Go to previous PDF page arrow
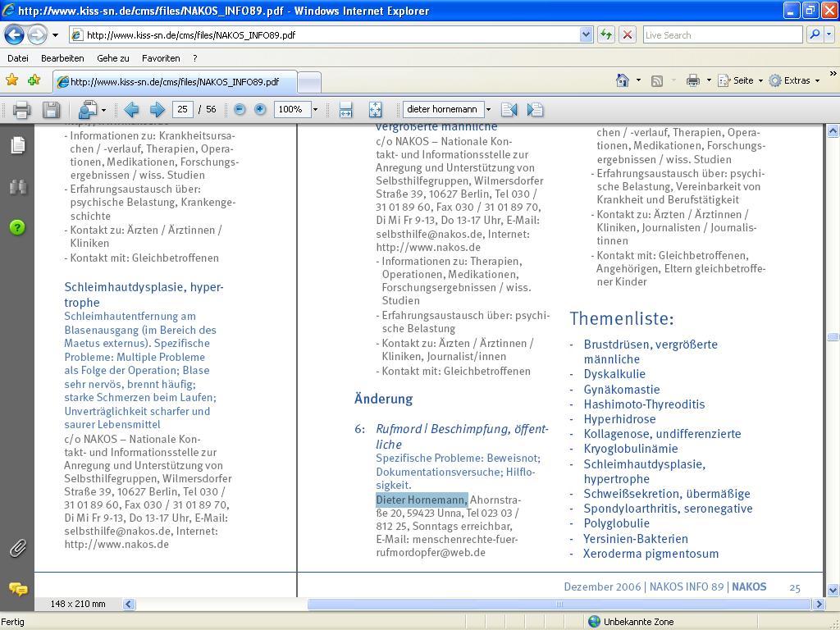The height and width of the screenshot is (630, 840). coord(131,110)
